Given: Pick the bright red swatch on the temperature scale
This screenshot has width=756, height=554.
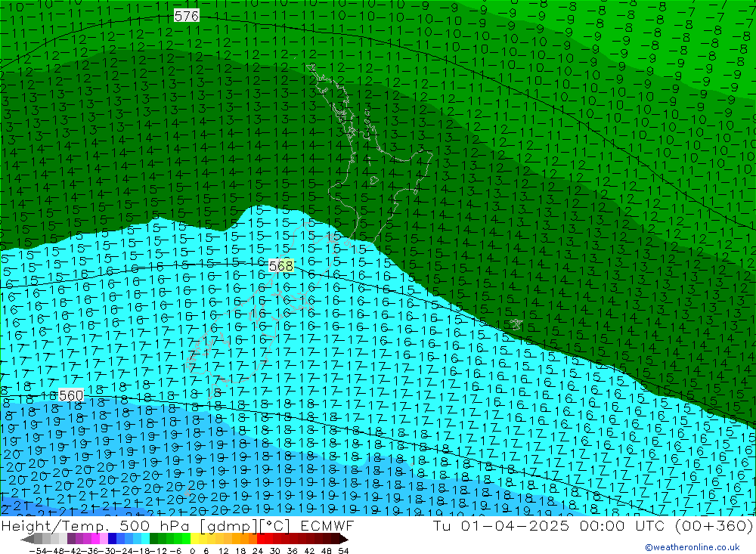Looking at the screenshot, I should click(x=261, y=539).
